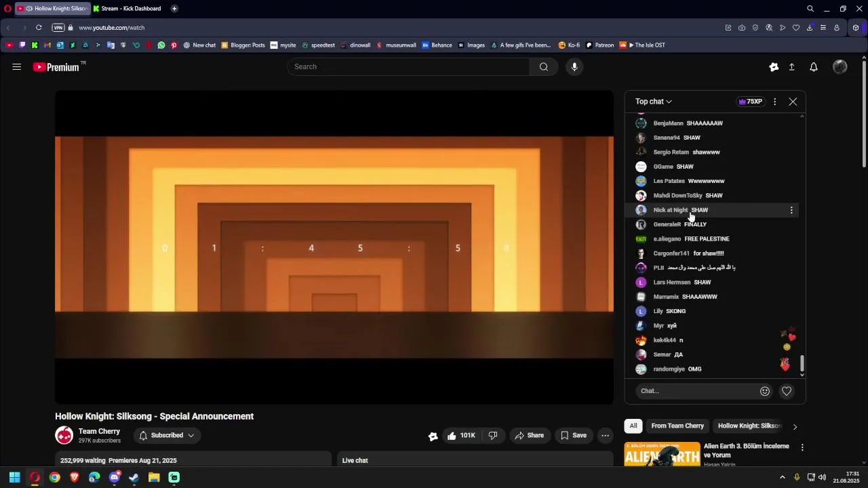Click the Team Cherry channel avatar
Screen dimensions: 868x488
(64, 436)
